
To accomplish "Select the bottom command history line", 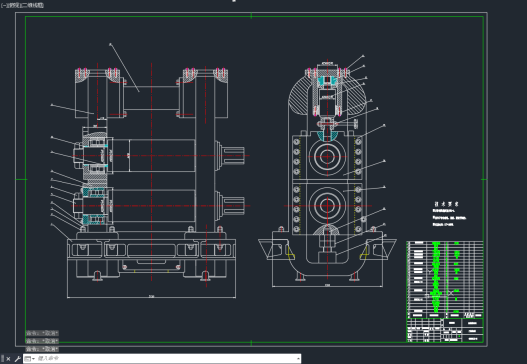I will (x=42, y=349).
